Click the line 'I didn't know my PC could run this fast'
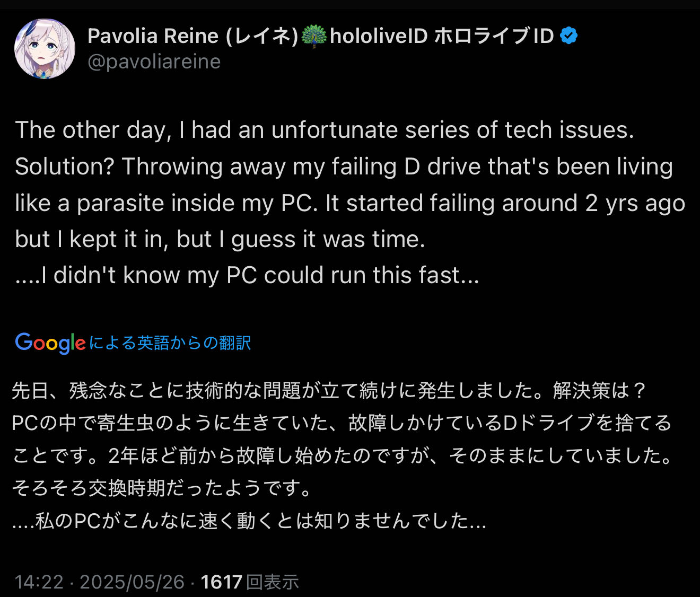The height and width of the screenshot is (597, 700). pyautogui.click(x=247, y=275)
